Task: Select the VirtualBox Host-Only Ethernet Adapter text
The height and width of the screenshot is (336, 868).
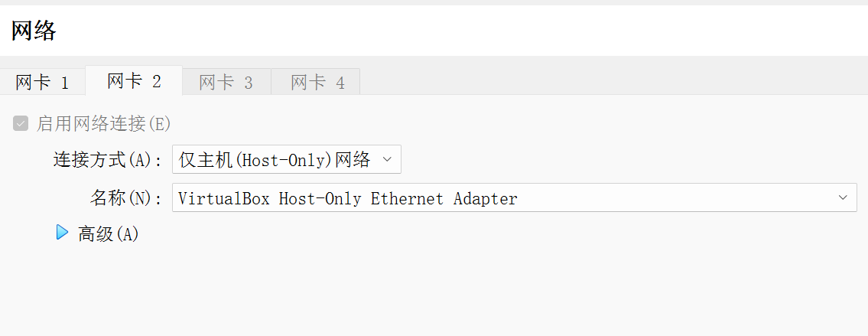Action: pos(348,199)
